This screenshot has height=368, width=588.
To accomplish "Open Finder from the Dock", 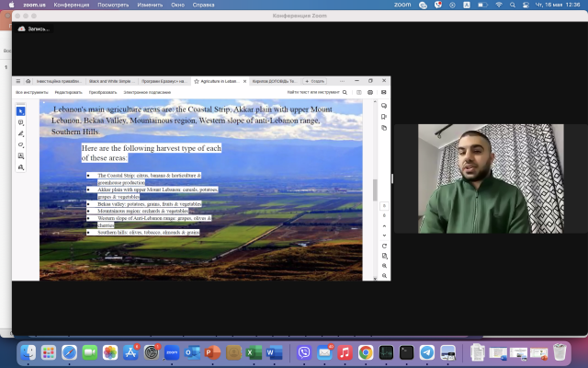I will pos(28,352).
